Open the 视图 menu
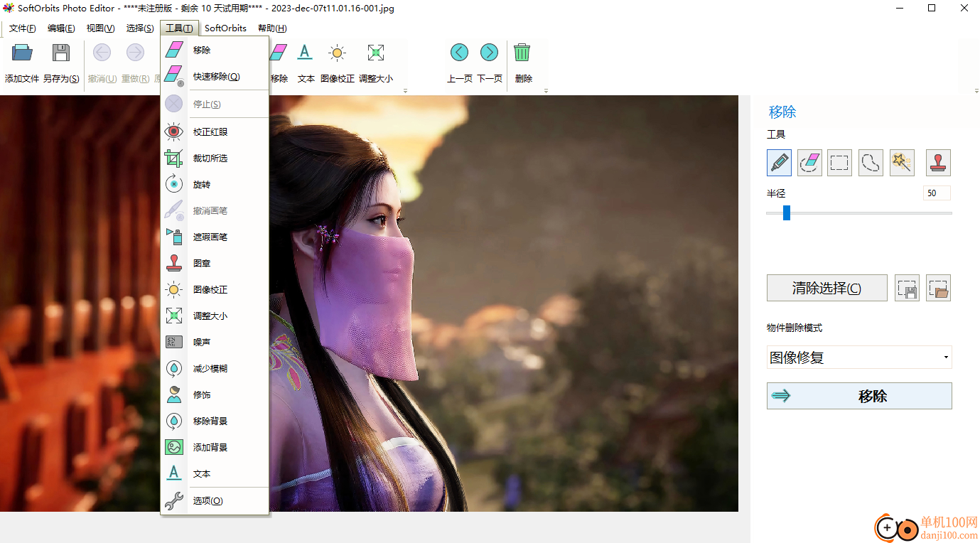The width and height of the screenshot is (980, 543). click(x=100, y=28)
